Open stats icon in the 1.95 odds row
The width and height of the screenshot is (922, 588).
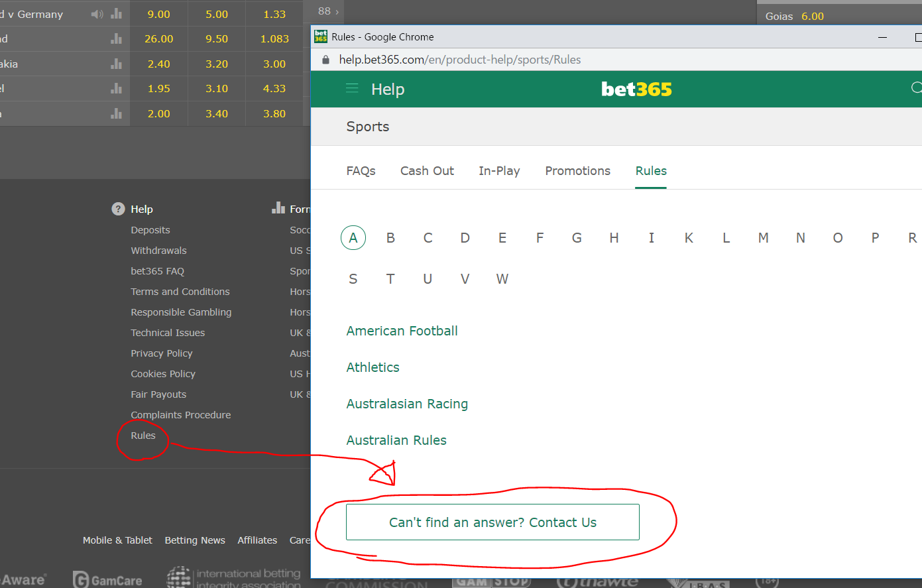point(117,88)
